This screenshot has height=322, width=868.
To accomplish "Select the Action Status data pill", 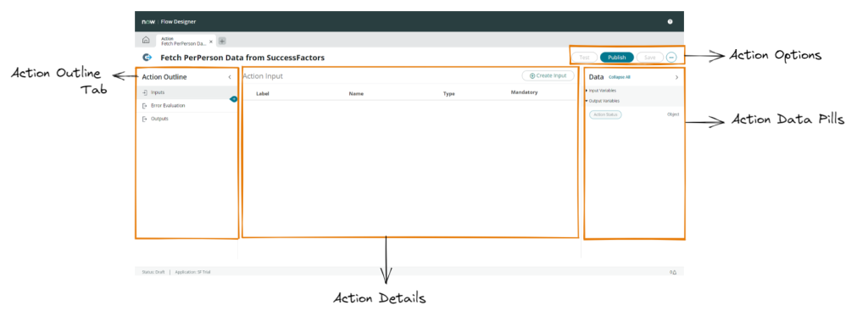I will pos(605,114).
